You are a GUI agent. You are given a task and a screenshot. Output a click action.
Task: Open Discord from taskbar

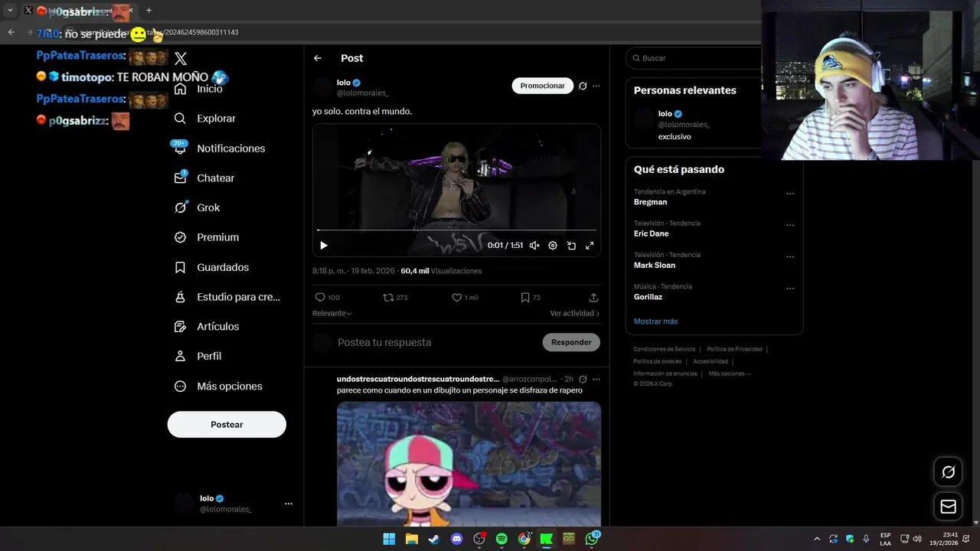tap(457, 539)
